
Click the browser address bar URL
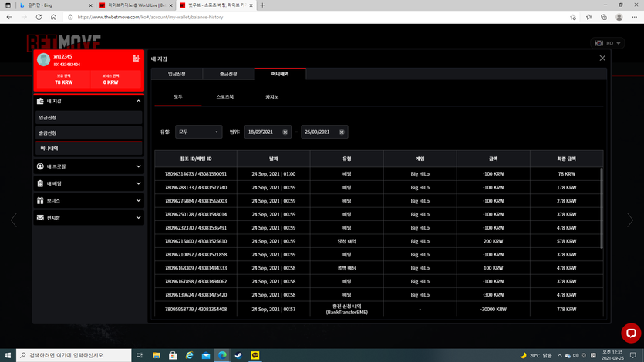click(x=150, y=17)
